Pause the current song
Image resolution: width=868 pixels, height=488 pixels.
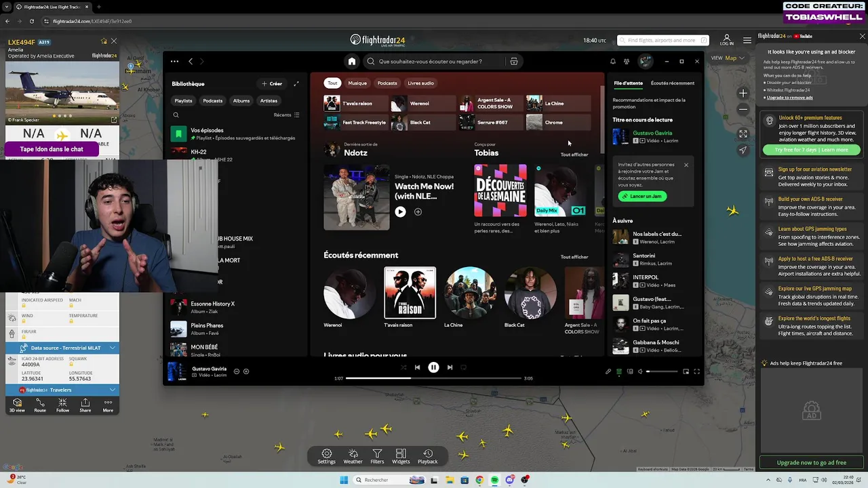coord(433,367)
